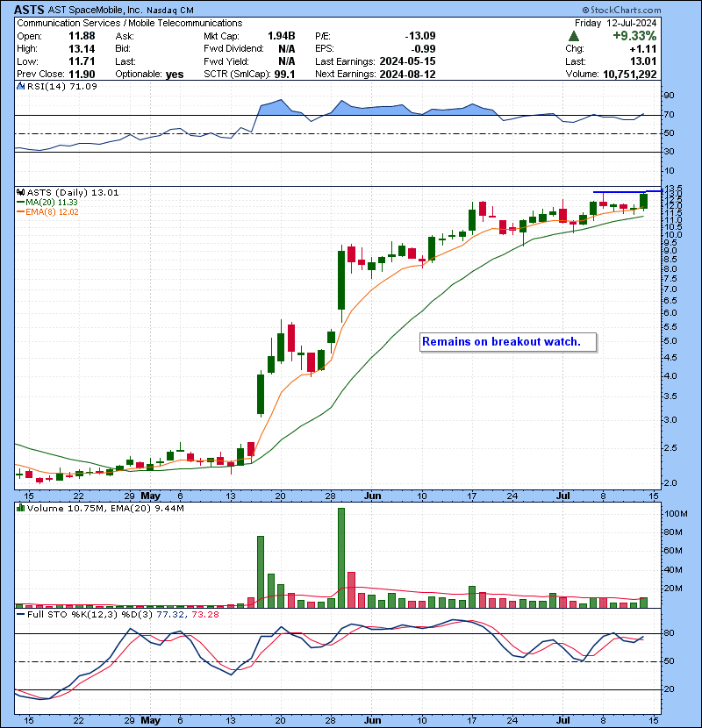702x728 pixels.
Task: Click the MA(20) 11.33 legend label
Action: [52, 203]
